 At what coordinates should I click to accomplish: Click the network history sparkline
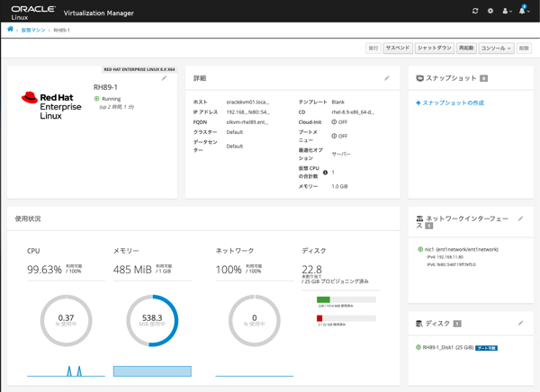255,376
